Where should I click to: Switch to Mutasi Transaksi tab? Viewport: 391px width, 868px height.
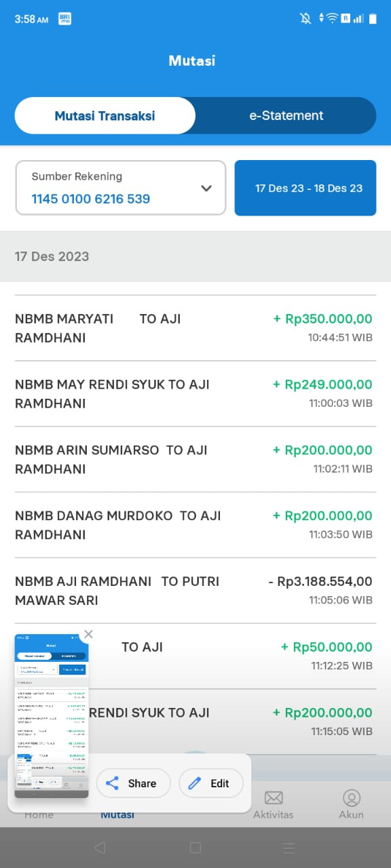click(105, 115)
